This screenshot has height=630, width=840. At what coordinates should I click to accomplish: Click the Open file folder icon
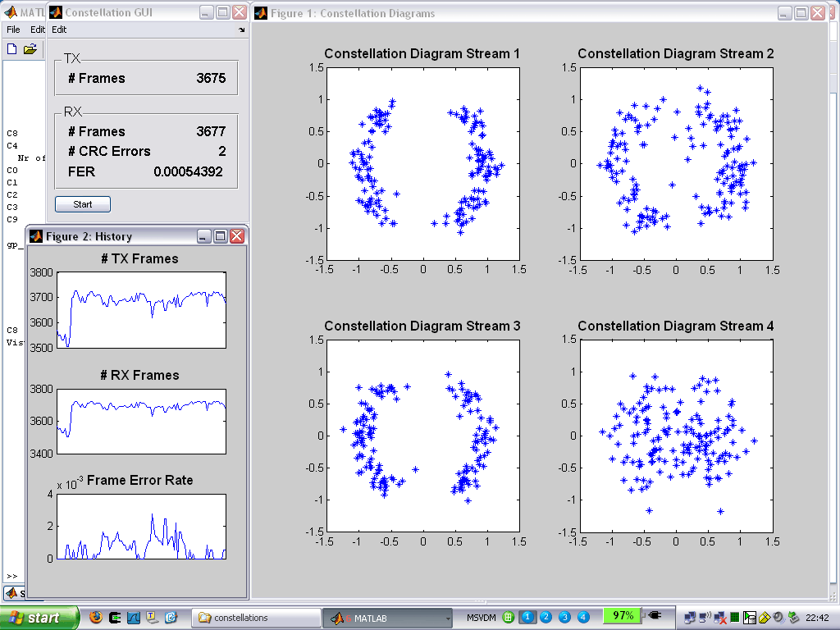click(x=30, y=49)
